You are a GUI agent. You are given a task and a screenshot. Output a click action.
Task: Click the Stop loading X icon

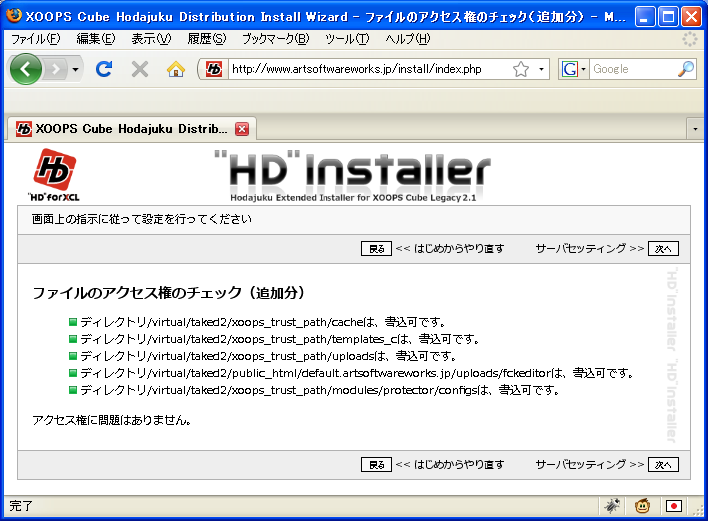[x=140, y=69]
